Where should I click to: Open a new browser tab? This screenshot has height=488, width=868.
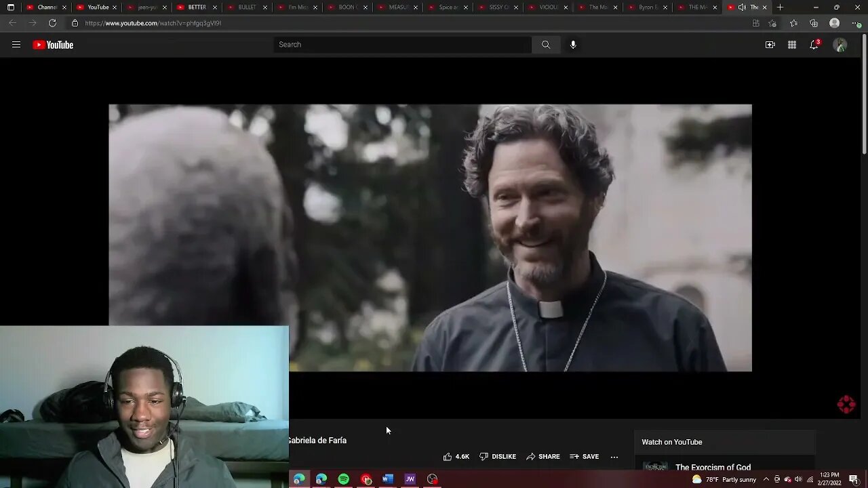click(780, 7)
